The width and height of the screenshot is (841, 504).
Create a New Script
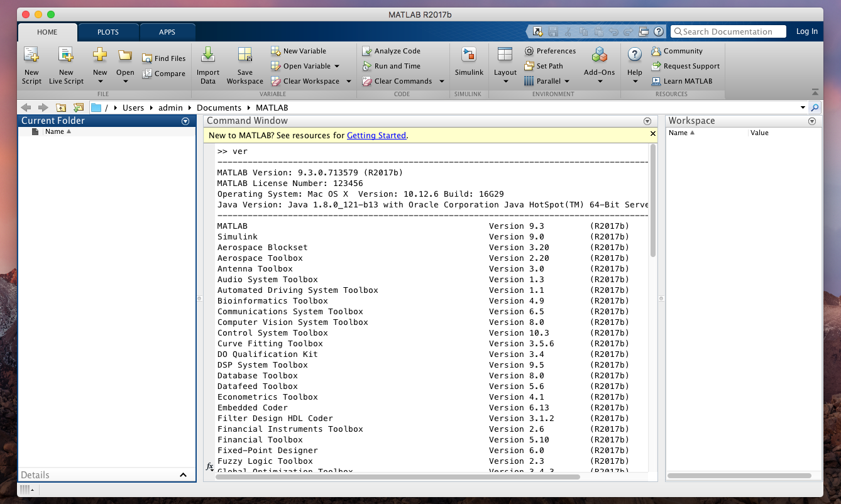[x=31, y=65]
